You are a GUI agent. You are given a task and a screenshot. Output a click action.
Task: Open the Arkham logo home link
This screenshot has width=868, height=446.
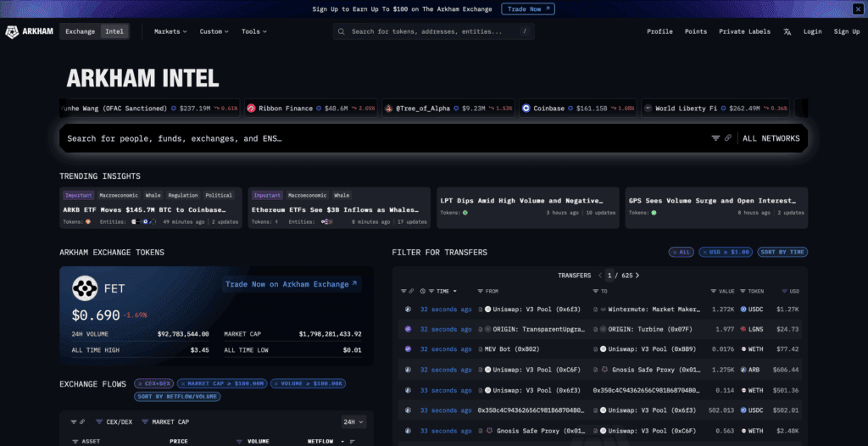point(29,31)
